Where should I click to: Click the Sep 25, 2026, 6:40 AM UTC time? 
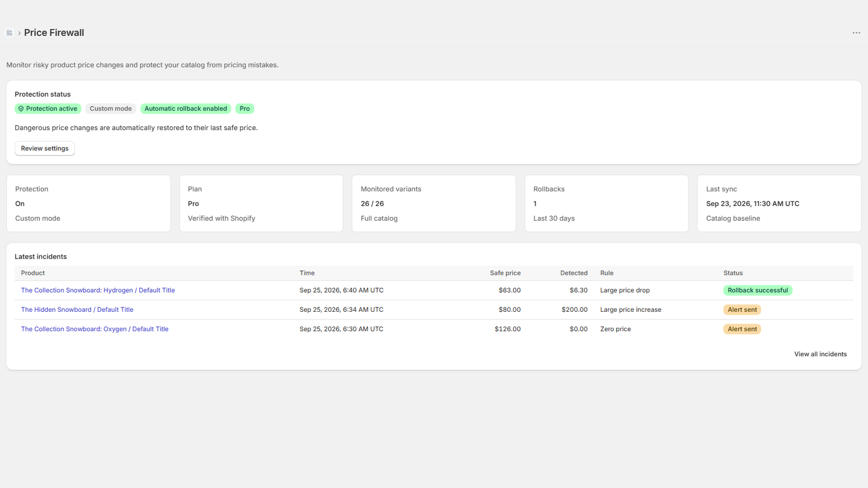tap(341, 291)
